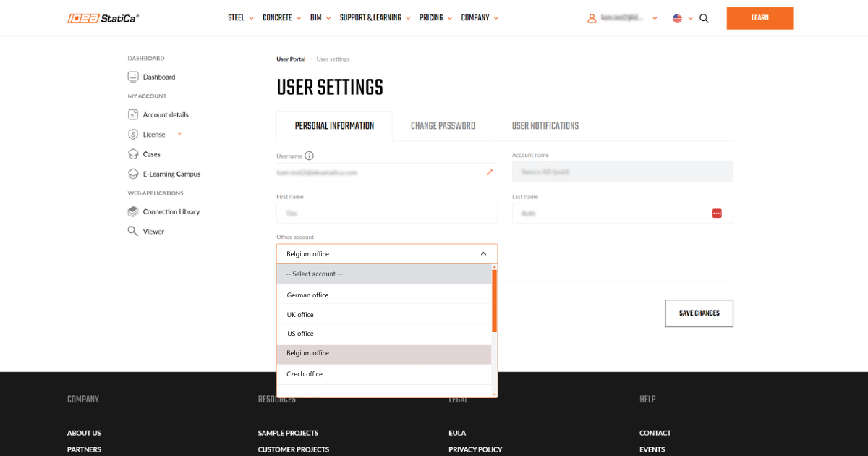The width and height of the screenshot is (868, 456).
Task: Click the orange Learn button
Action: pos(759,18)
